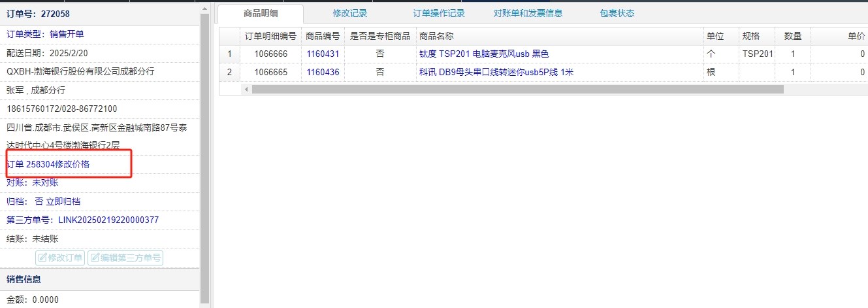The height and width of the screenshot is (308, 868).
Task: Open the 包裹状态 tab
Action: 617,13
